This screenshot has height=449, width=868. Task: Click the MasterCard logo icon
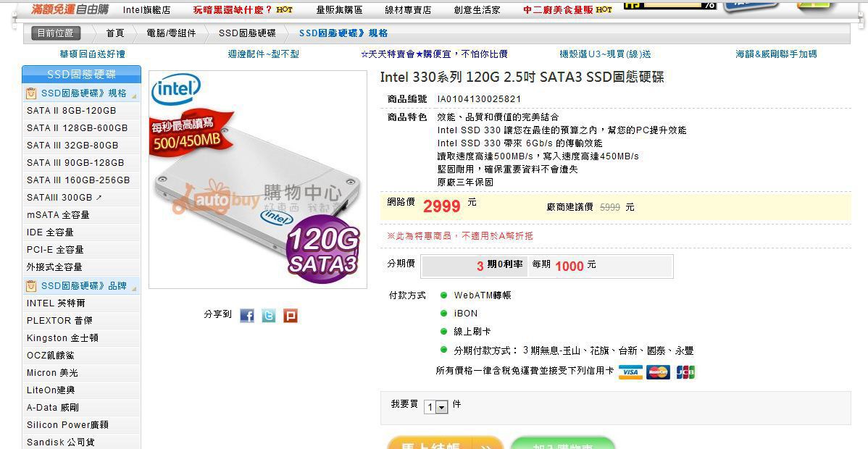tap(658, 372)
